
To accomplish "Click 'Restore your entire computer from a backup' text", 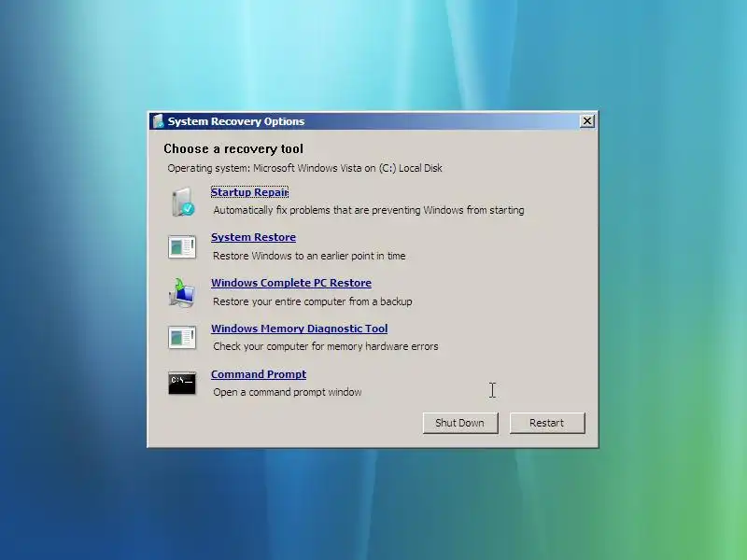I will [x=313, y=301].
